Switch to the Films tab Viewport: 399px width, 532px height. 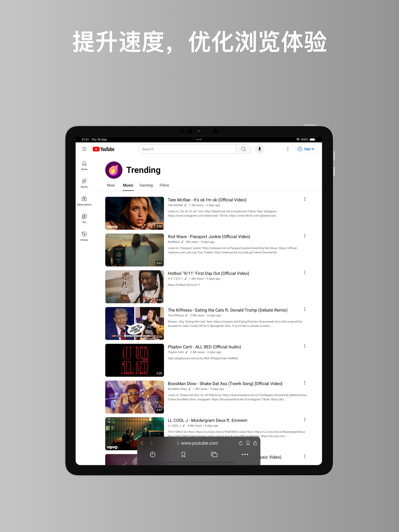pos(164,185)
